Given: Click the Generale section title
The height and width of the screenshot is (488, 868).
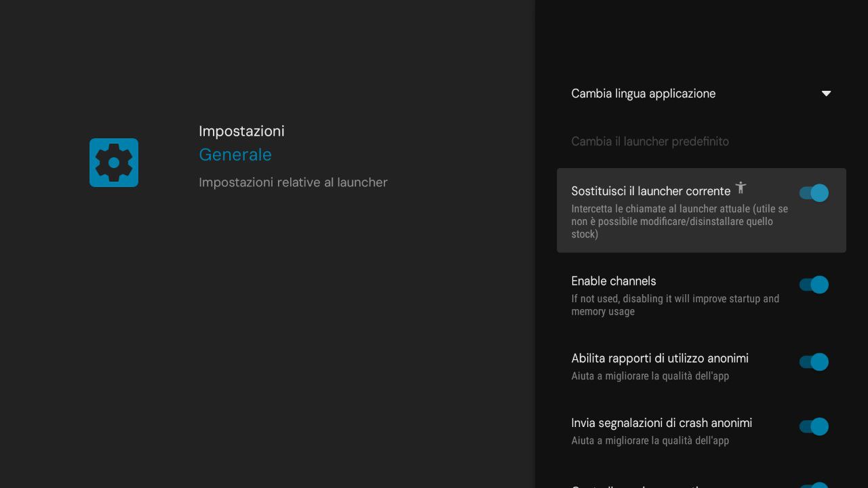Looking at the screenshot, I should tap(235, 155).
